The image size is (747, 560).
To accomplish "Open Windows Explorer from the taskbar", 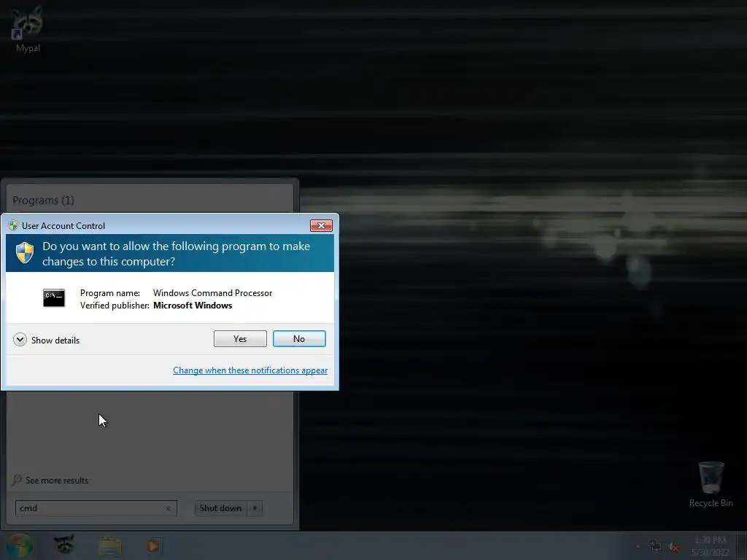I will (110, 546).
